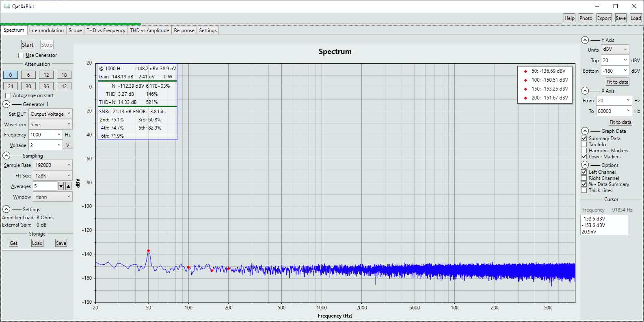Click the Qa40xPlot app icon

click(x=6, y=6)
